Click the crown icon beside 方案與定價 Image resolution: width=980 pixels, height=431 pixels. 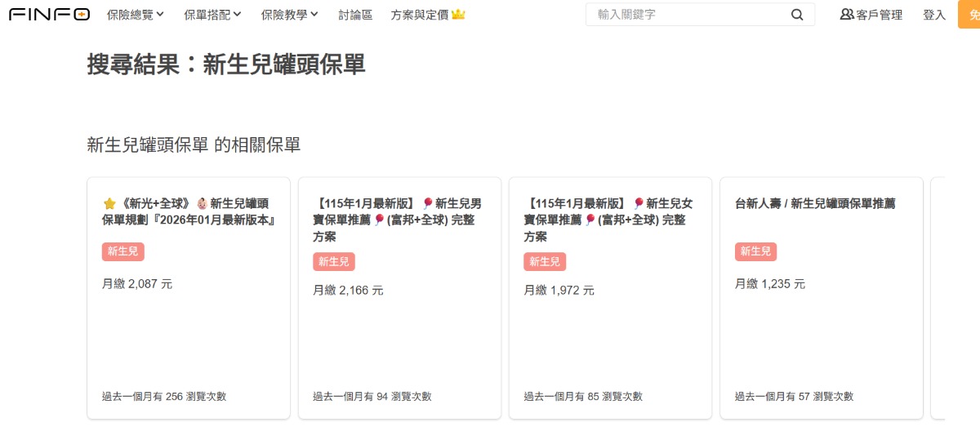click(458, 15)
